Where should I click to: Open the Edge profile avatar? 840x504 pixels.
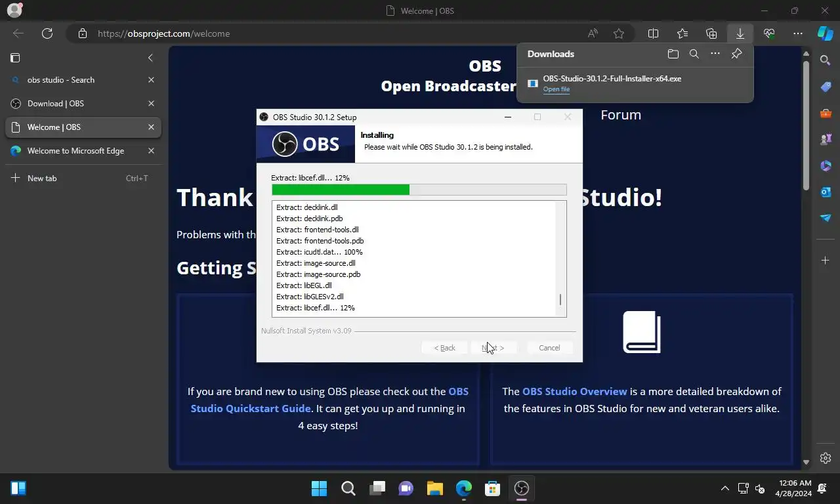coord(14,10)
